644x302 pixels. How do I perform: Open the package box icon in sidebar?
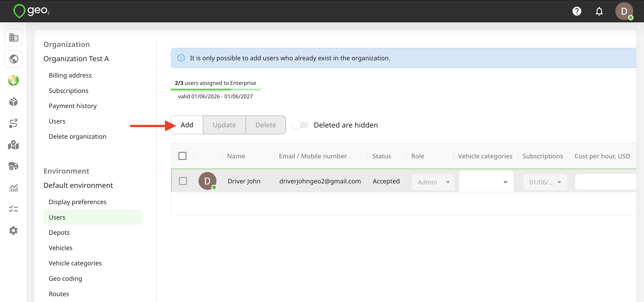pyautogui.click(x=13, y=102)
